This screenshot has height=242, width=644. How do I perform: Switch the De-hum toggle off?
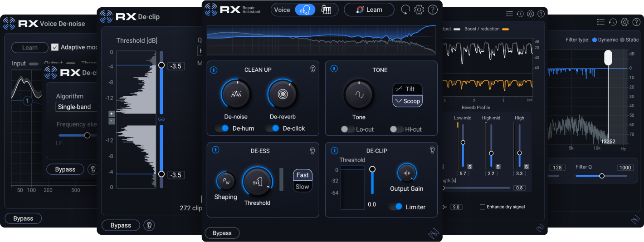click(222, 128)
